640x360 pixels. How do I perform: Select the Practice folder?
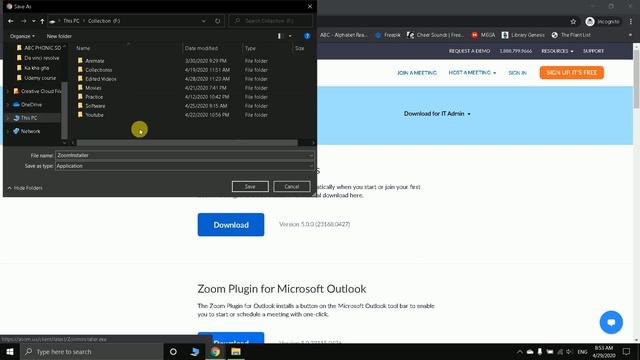tap(94, 97)
